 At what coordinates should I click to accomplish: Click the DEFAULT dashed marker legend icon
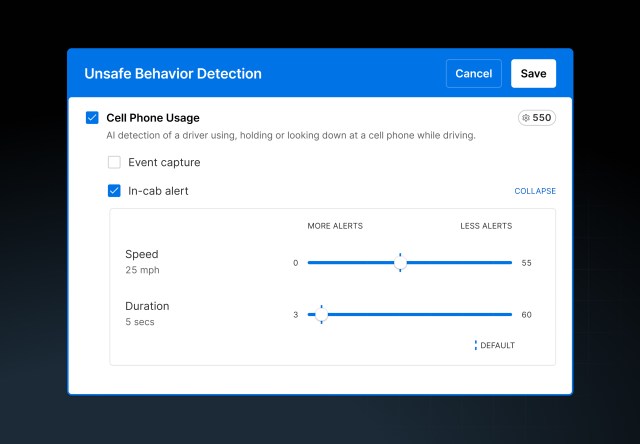click(x=476, y=345)
